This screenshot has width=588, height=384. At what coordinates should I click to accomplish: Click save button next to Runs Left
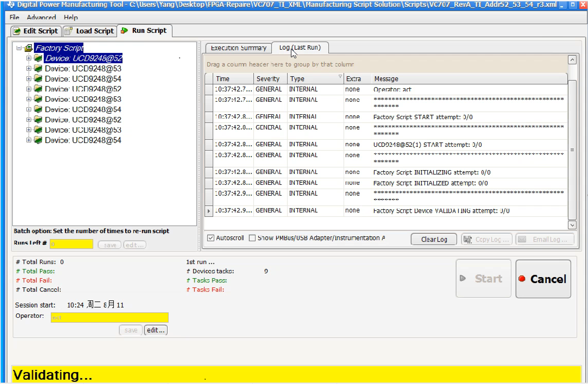coord(110,245)
